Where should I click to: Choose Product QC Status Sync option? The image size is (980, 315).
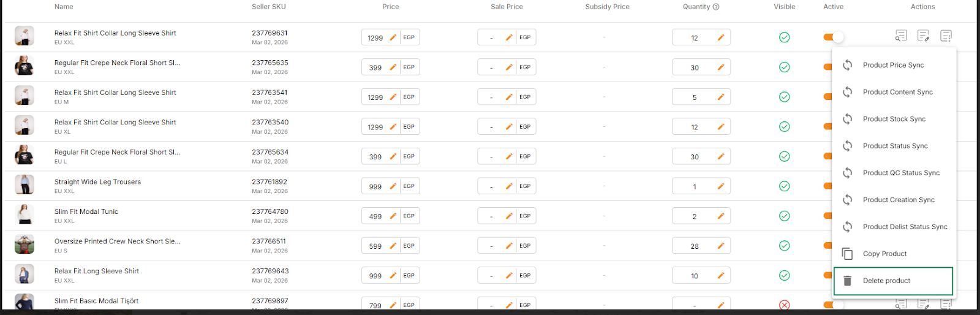coord(901,173)
